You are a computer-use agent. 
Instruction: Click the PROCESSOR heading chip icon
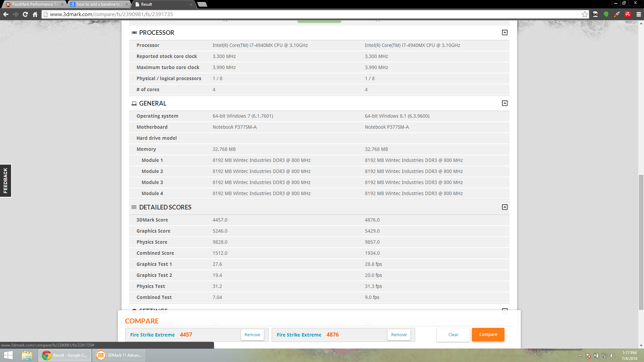[134, 33]
